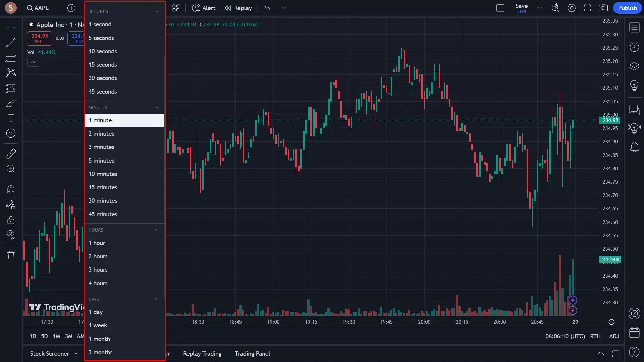Viewport: 644px width, 362px height.
Task: Select the 15 minutes interval
Action: coord(124,187)
